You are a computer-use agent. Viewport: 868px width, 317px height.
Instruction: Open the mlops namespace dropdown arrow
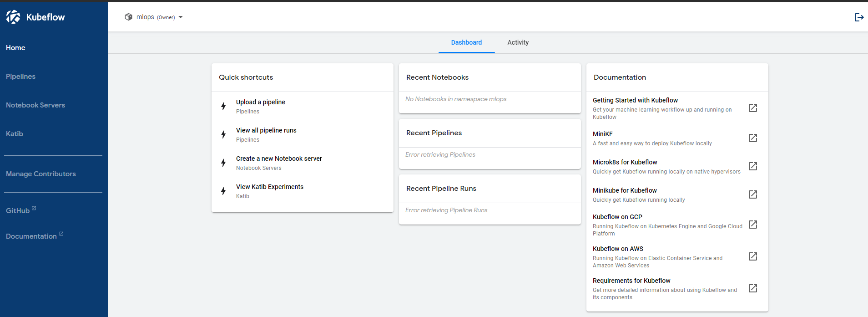click(181, 17)
